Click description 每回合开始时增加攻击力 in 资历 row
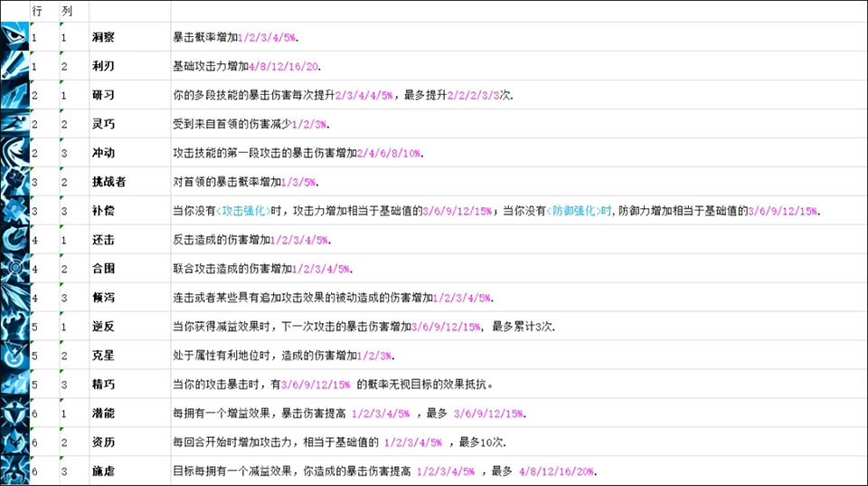This screenshot has height=486, width=868. (x=232, y=442)
